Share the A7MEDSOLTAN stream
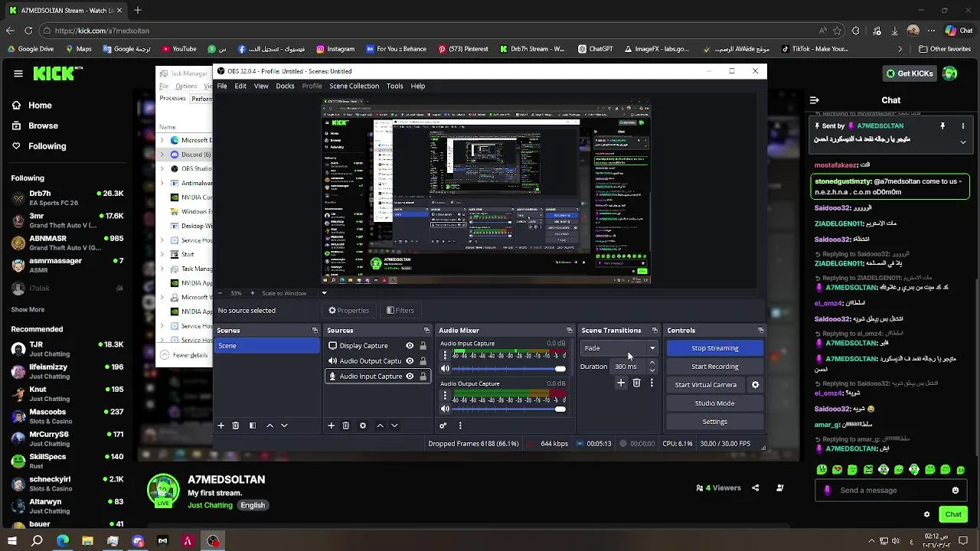Screen dimensions: 980x551 pos(755,487)
